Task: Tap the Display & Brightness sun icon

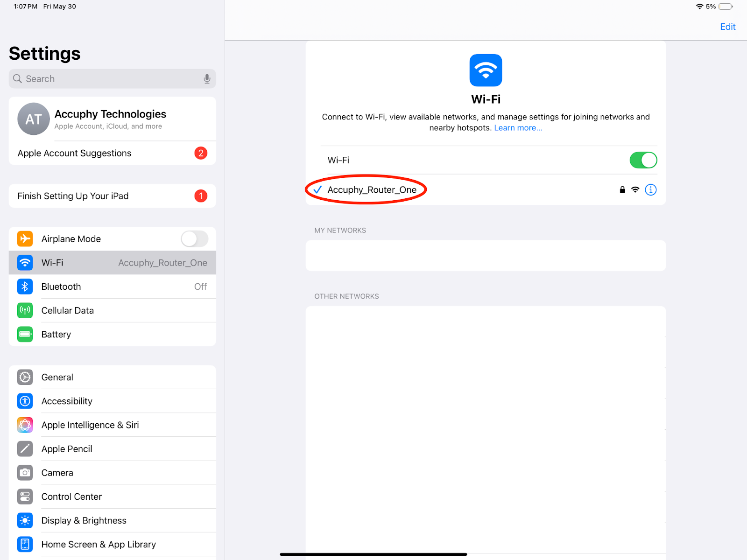Action: tap(25, 520)
